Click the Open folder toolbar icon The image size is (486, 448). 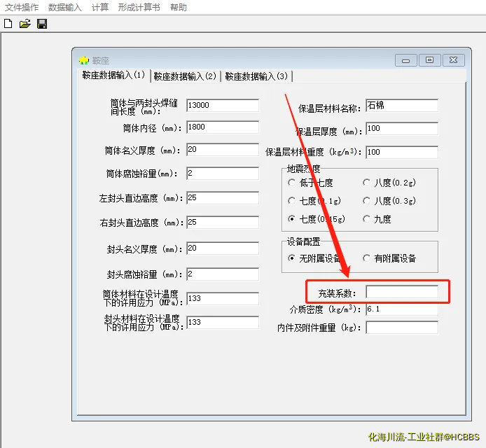(x=25, y=24)
